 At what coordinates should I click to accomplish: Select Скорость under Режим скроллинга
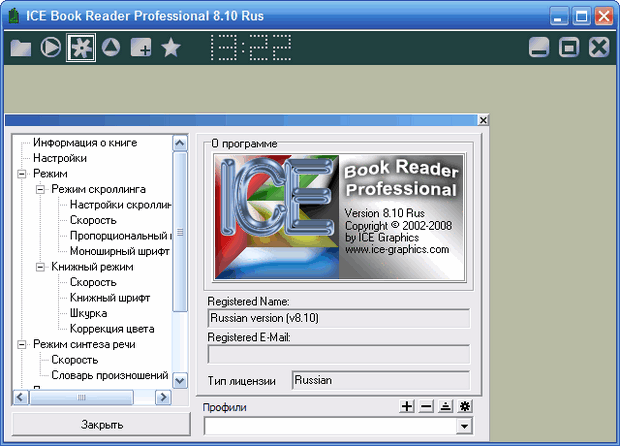tap(93, 220)
